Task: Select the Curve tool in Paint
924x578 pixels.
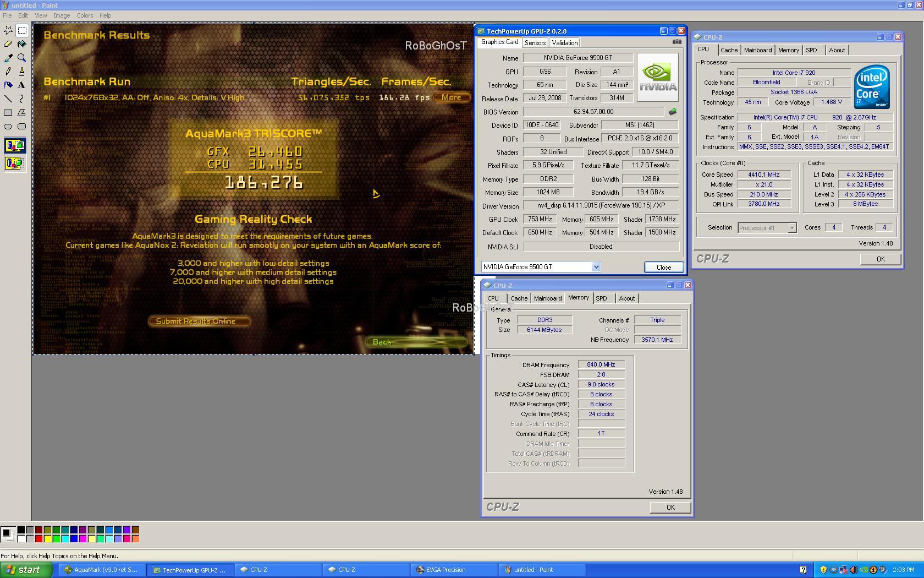Action: (x=22, y=99)
